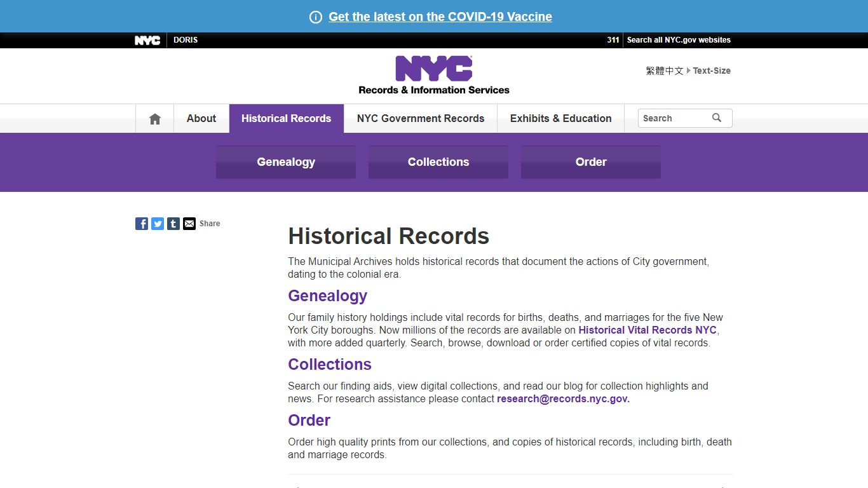Image resolution: width=868 pixels, height=488 pixels.
Task: Open the About menu tab
Action: point(201,118)
